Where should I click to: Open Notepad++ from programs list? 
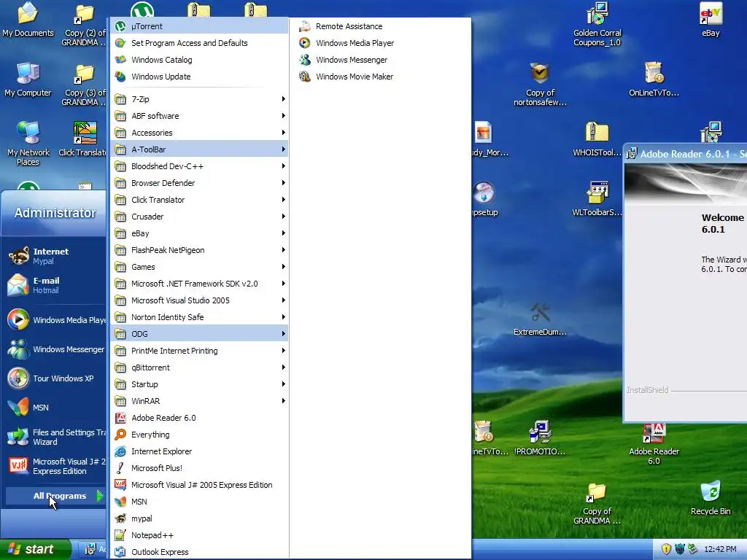click(x=199, y=534)
